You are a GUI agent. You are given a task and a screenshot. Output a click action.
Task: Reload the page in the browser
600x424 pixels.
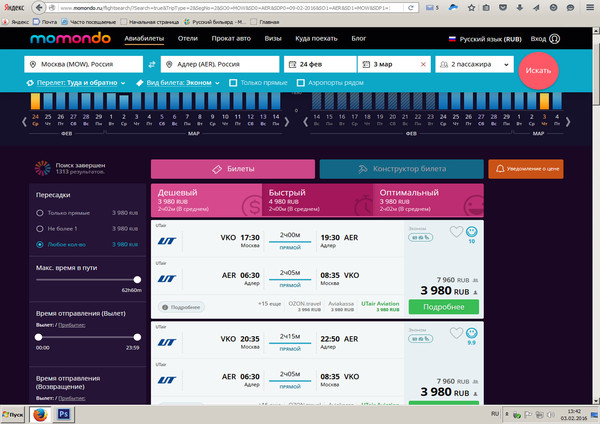[411, 8]
